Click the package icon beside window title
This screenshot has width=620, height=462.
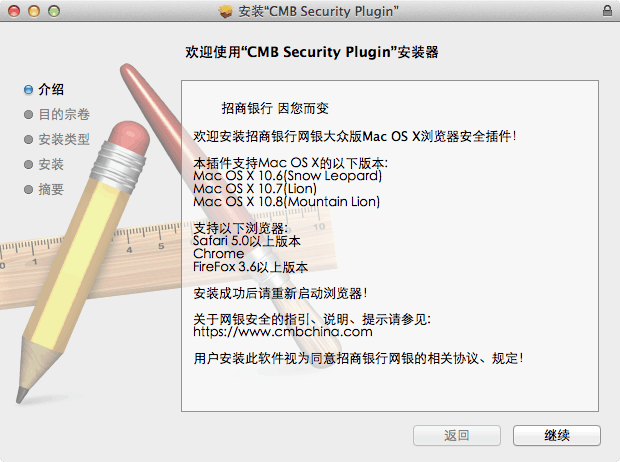[224, 10]
